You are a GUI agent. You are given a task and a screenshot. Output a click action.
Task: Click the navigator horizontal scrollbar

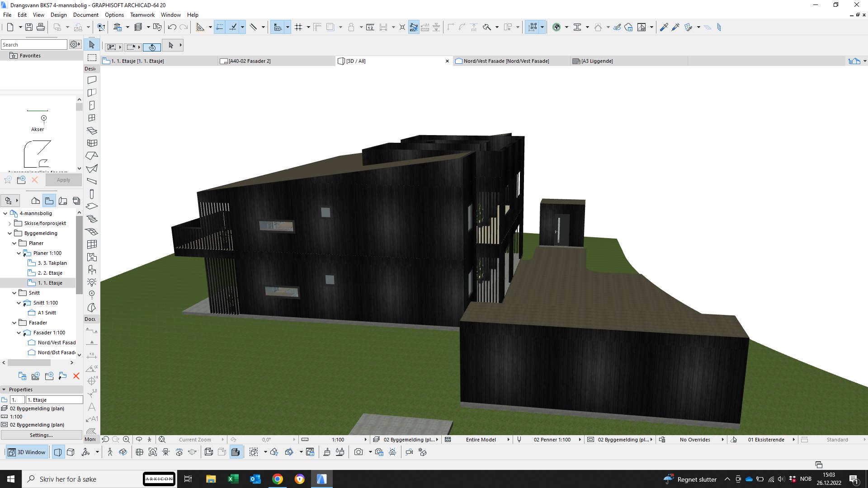(29, 362)
